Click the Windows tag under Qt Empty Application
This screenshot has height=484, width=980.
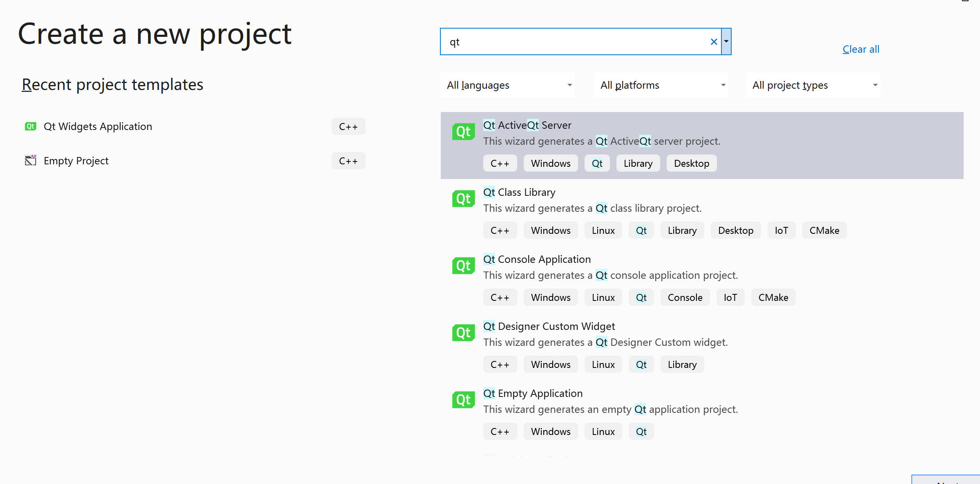(x=551, y=431)
